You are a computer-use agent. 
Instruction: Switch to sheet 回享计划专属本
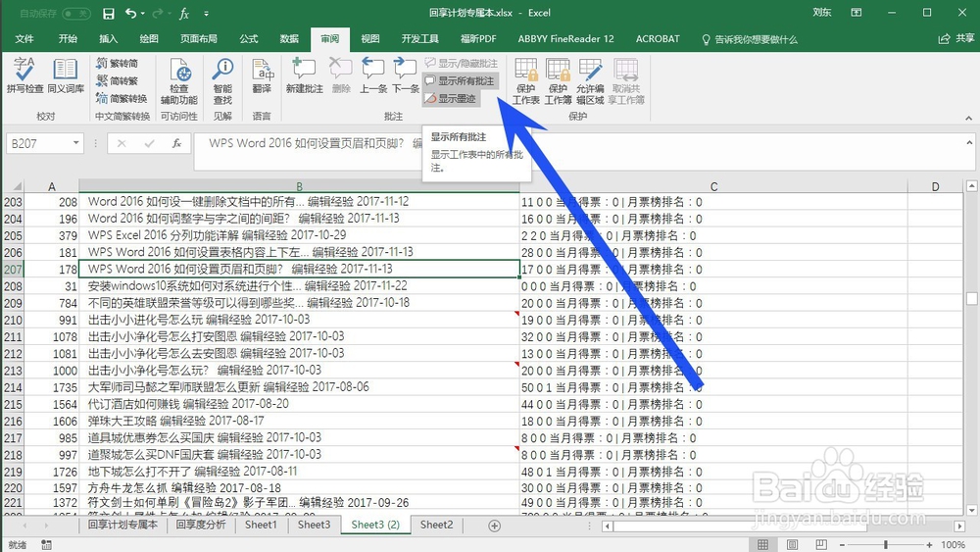[x=122, y=525]
